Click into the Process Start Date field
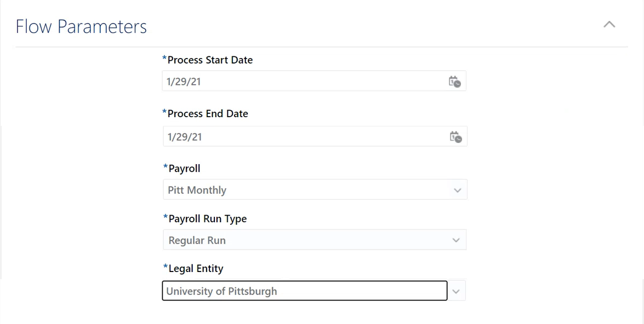 tap(314, 81)
